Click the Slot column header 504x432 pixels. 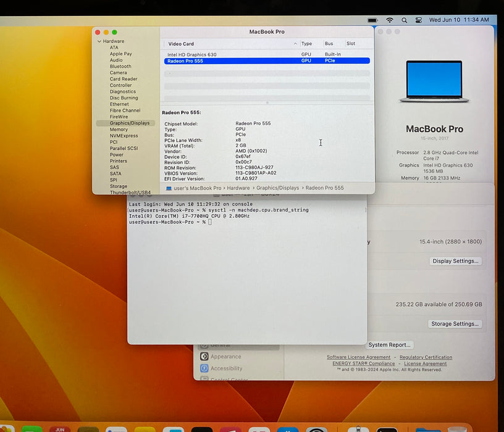[x=351, y=43]
